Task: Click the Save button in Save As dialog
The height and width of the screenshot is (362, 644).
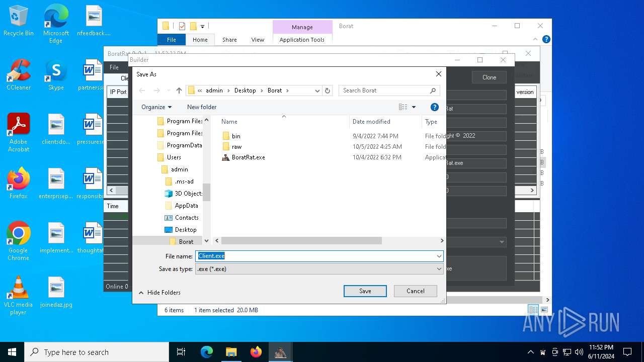Action: click(x=365, y=291)
